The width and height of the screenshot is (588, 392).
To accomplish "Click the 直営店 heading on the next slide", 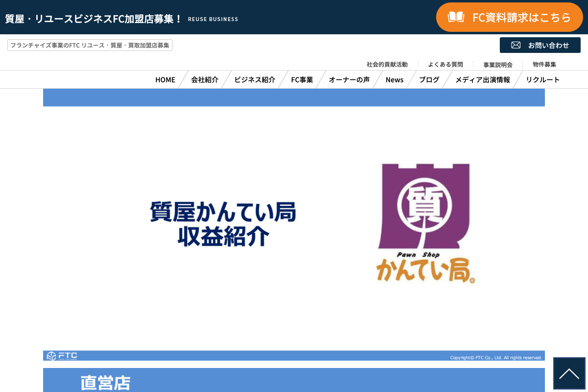I will [105, 383].
